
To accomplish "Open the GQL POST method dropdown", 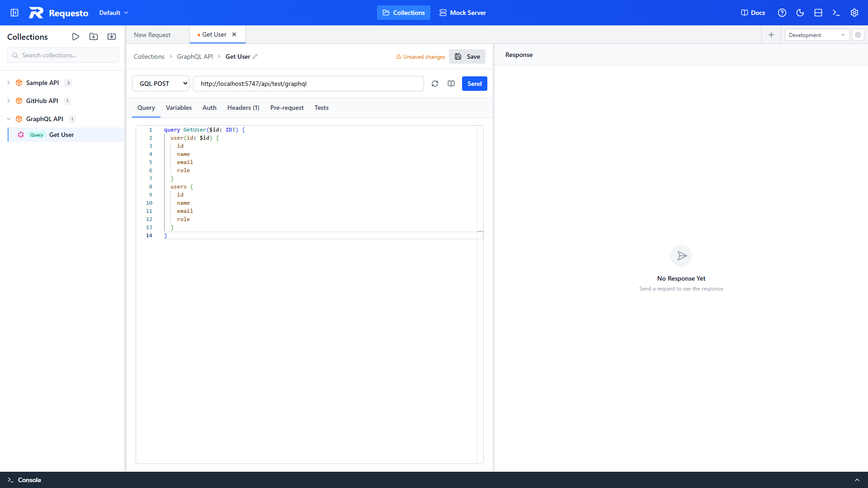I will (x=160, y=84).
